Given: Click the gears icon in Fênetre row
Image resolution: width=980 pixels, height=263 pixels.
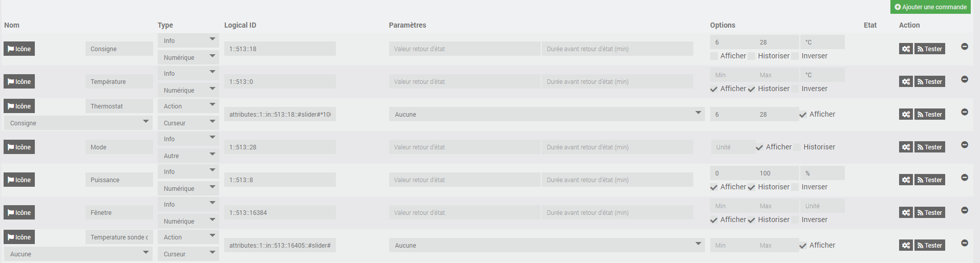Looking at the screenshot, I should click(x=906, y=213).
